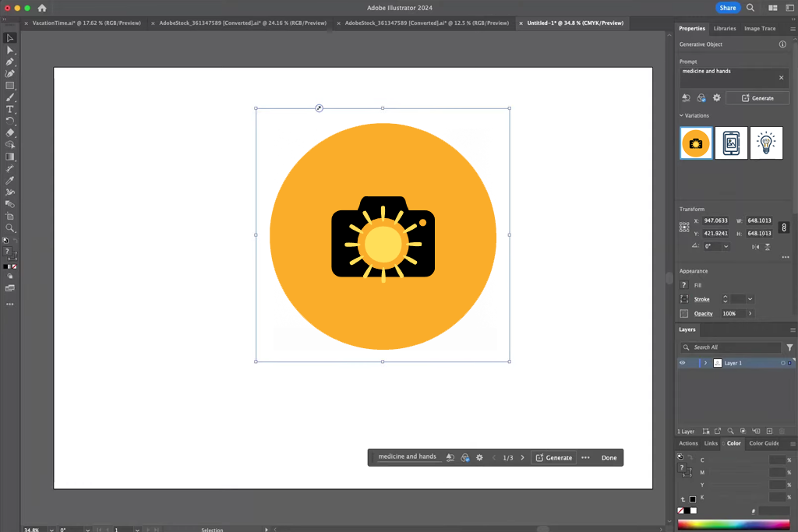Viewport: 798px width, 532px height.
Task: Switch to VacationTime.ai document tab
Action: (87, 23)
